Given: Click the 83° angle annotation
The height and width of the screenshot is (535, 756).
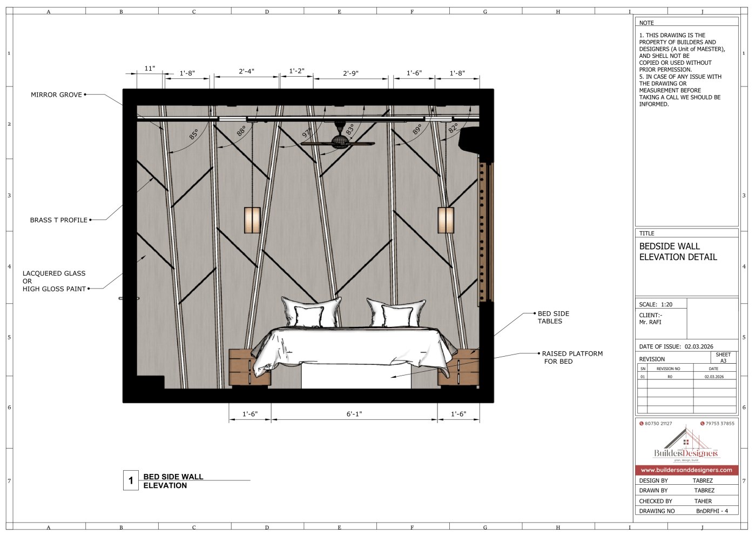Looking at the screenshot, I should tap(350, 130).
